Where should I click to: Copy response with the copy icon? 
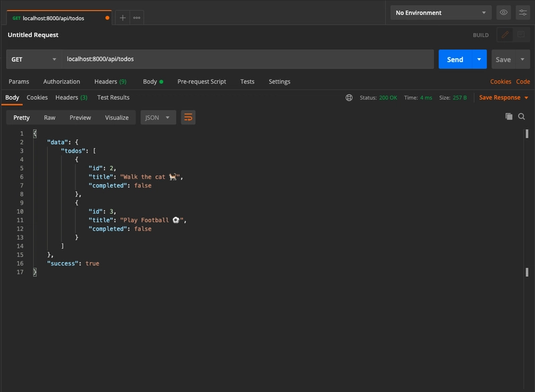[509, 116]
